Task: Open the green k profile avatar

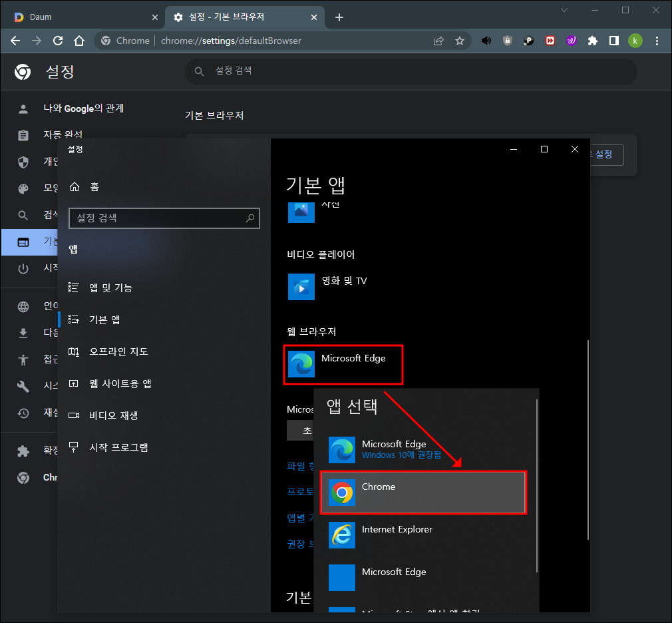Action: (635, 41)
